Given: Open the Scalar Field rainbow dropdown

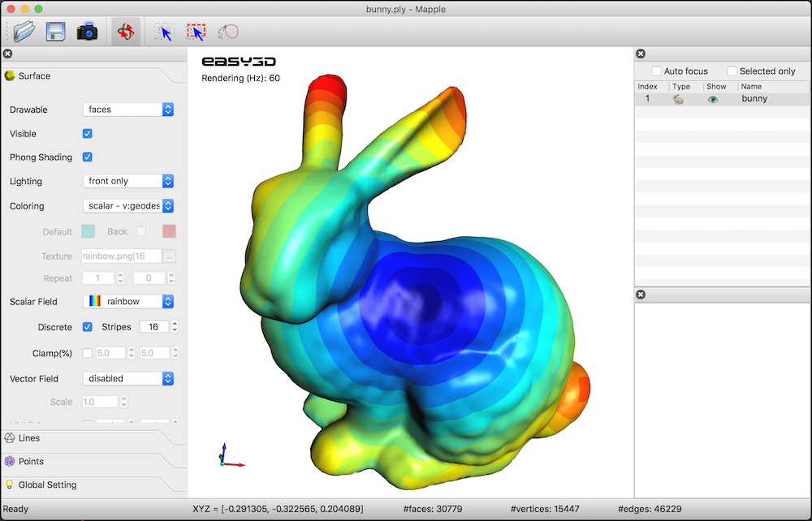Looking at the screenshot, I should tap(128, 302).
